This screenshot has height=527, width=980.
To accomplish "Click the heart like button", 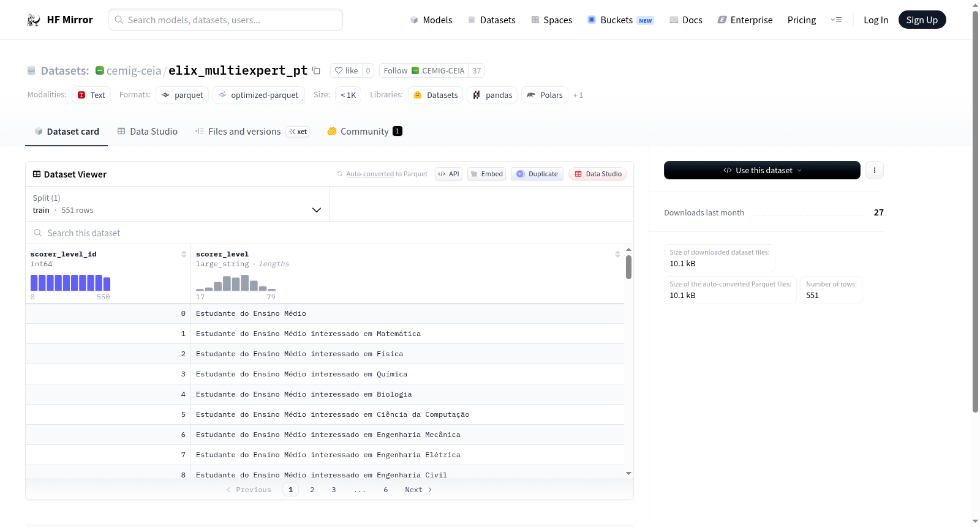I will (x=346, y=70).
